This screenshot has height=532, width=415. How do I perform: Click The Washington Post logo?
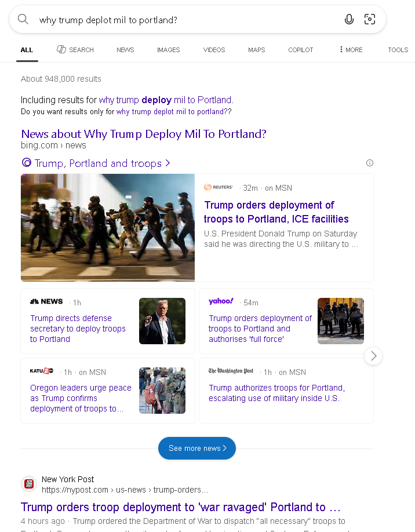tap(231, 371)
